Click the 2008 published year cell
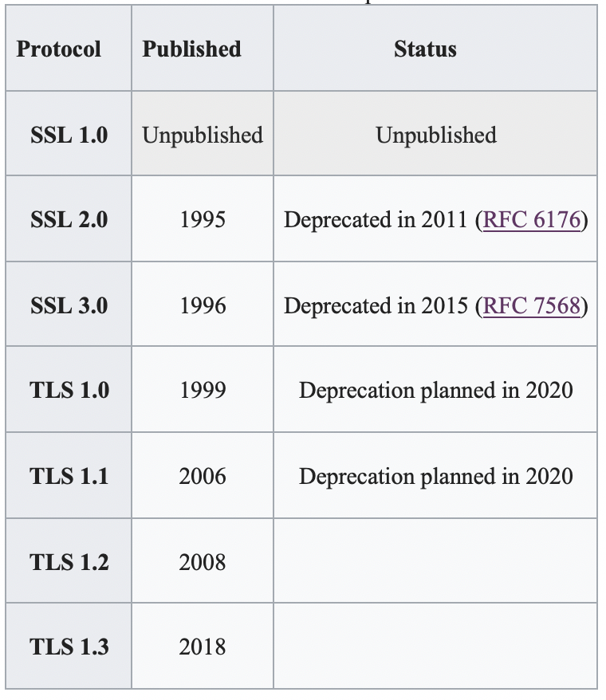The height and width of the screenshot is (700, 606). pyautogui.click(x=203, y=562)
